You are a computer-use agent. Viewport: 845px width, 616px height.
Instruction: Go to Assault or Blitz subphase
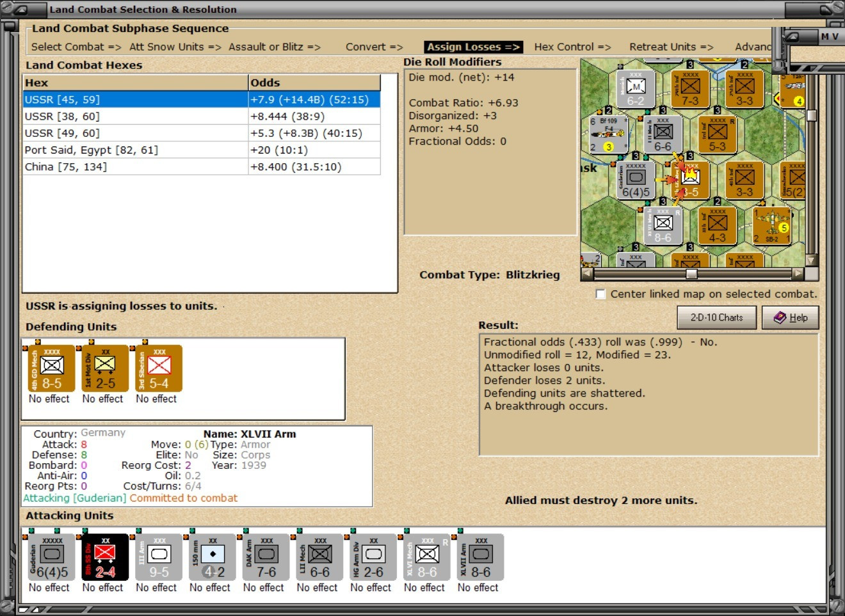pyautogui.click(x=275, y=47)
